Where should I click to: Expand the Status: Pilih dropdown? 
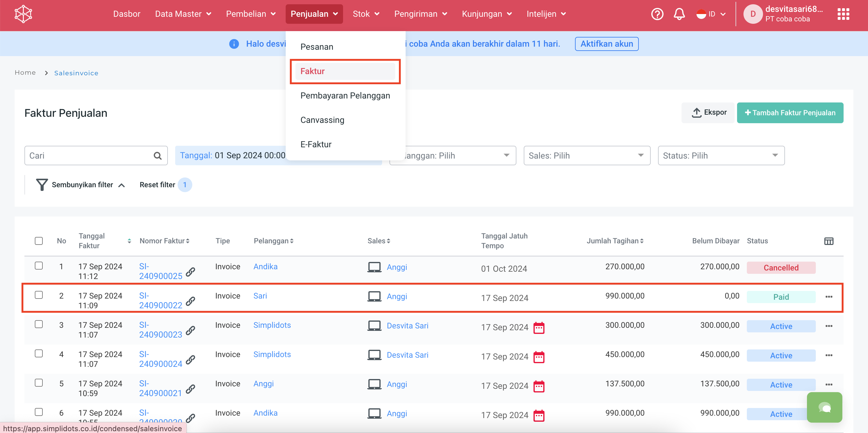721,156
